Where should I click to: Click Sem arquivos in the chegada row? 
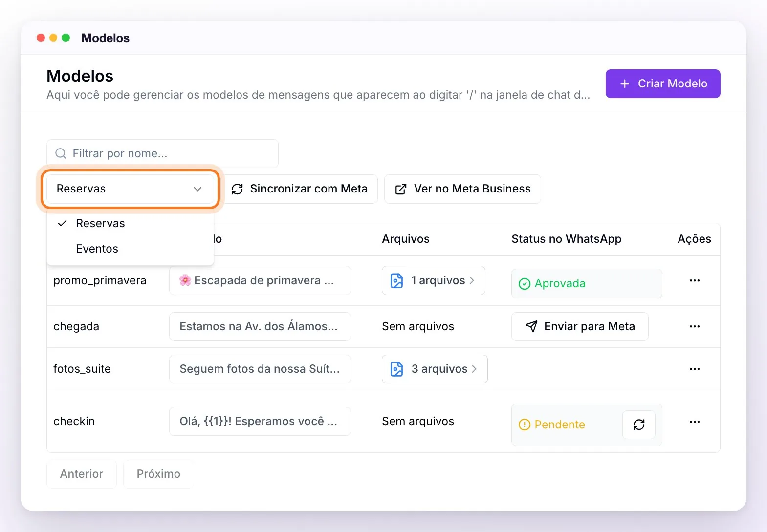418,326
